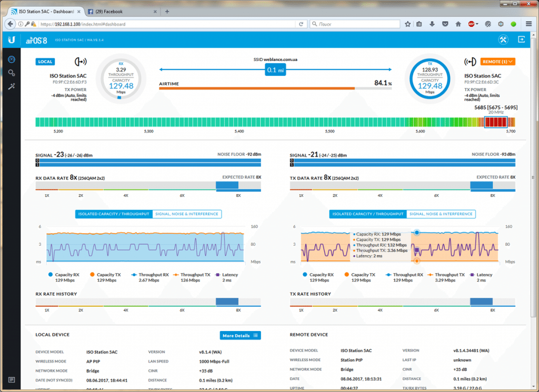Click the Firefox bookmark star icon
Screen dimensions: 539x392
pos(407,24)
